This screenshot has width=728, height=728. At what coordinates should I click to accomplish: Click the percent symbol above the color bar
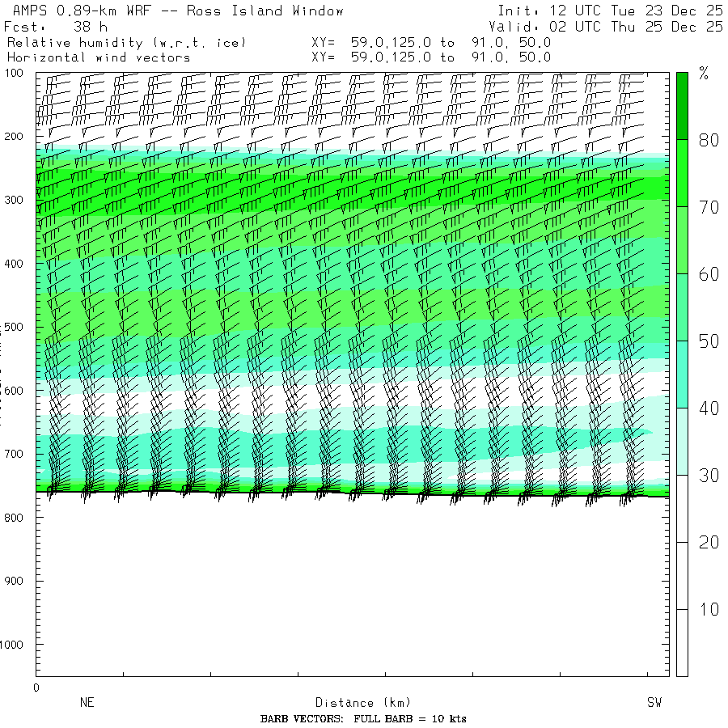point(703,75)
